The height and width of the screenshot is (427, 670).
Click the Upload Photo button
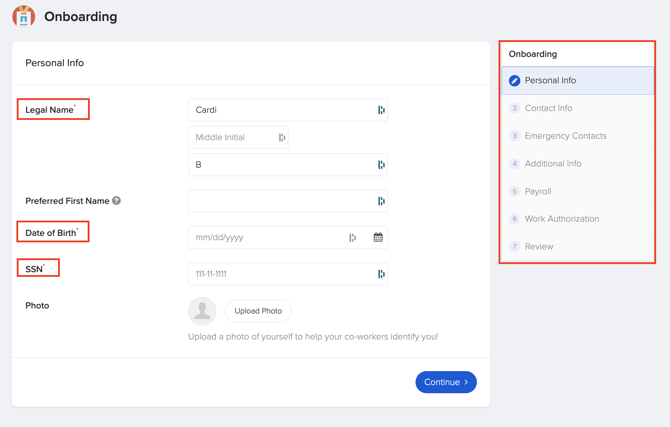(x=258, y=311)
